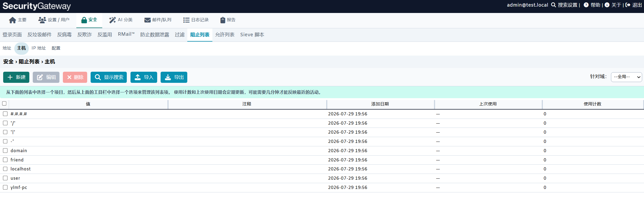Click the lock icon on 安全 tab
This screenshot has height=199, width=644.
(84, 20)
